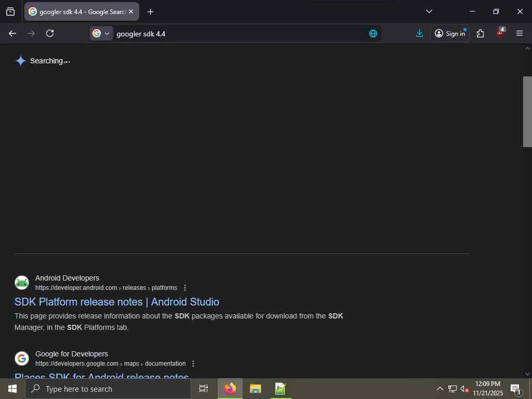Sign in to Firefox account
This screenshot has height=399, width=532.
tap(450, 33)
